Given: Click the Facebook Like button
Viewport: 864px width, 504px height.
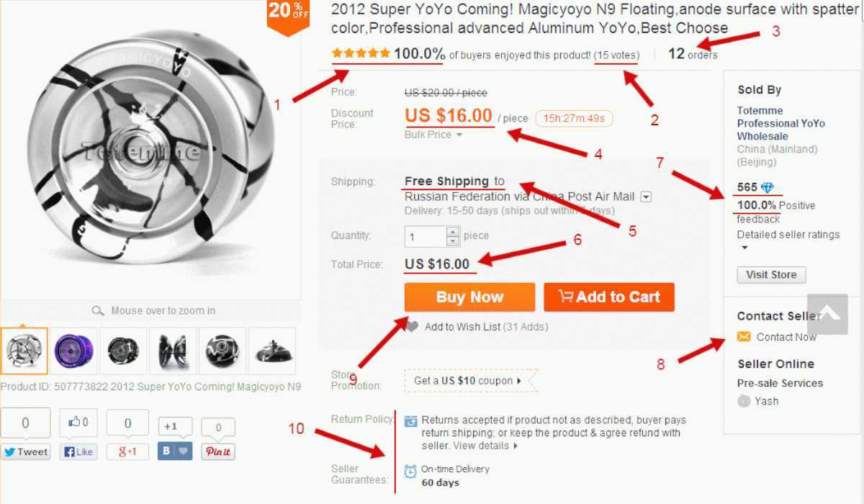Looking at the screenshot, I should 79,452.
